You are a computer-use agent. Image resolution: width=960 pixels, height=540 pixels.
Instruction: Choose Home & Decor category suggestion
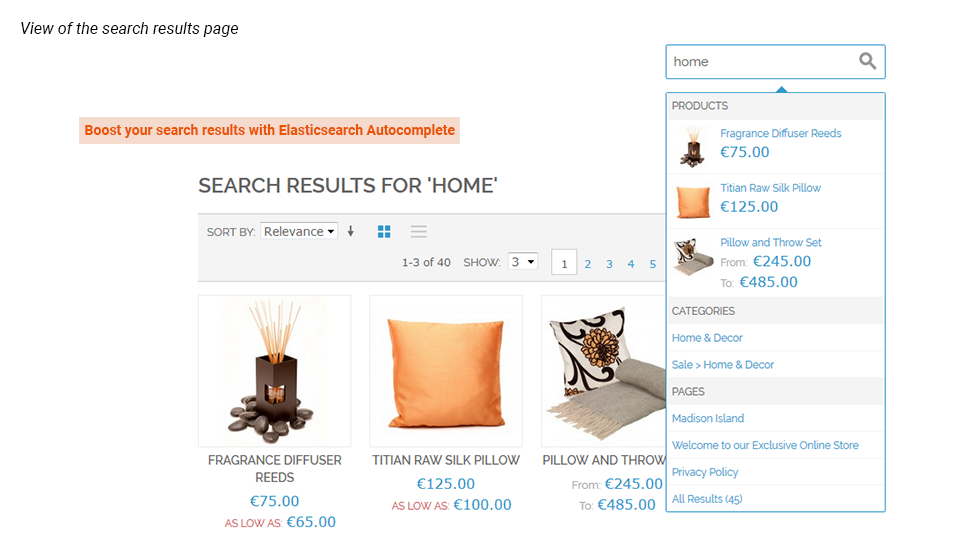point(707,338)
